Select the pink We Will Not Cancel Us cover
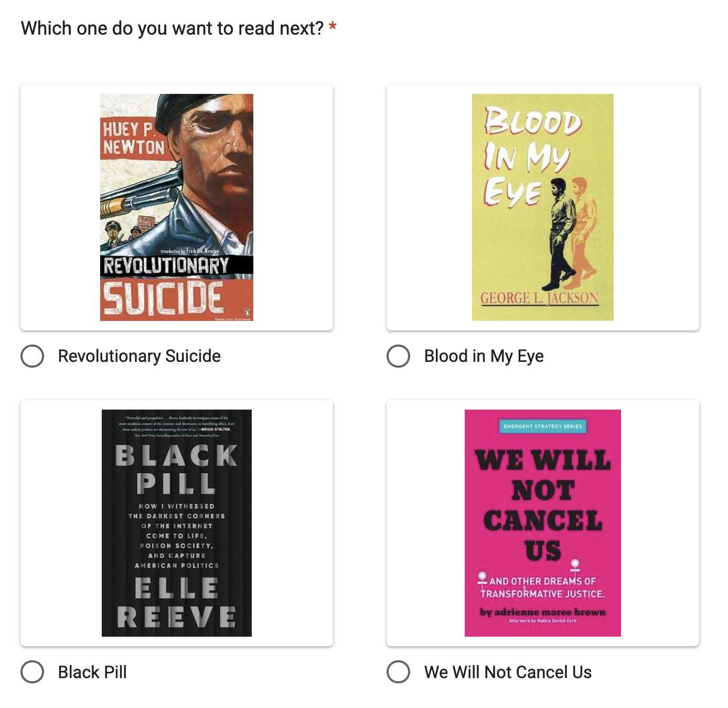The height and width of the screenshot is (708, 728). 543,523
